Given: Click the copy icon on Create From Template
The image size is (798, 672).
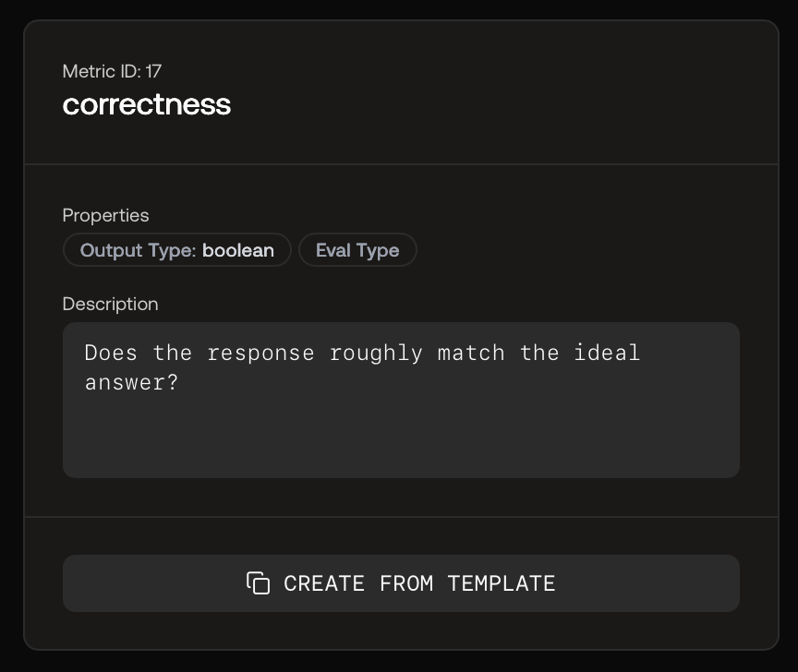Looking at the screenshot, I should [258, 583].
